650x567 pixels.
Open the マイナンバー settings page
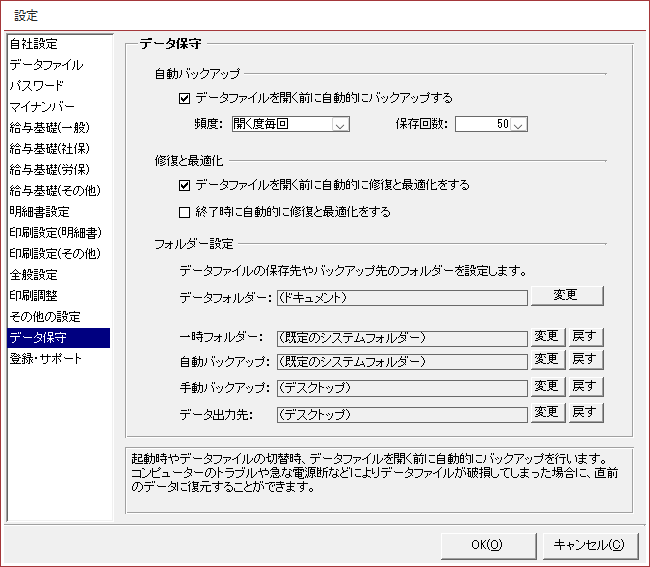tap(41, 107)
